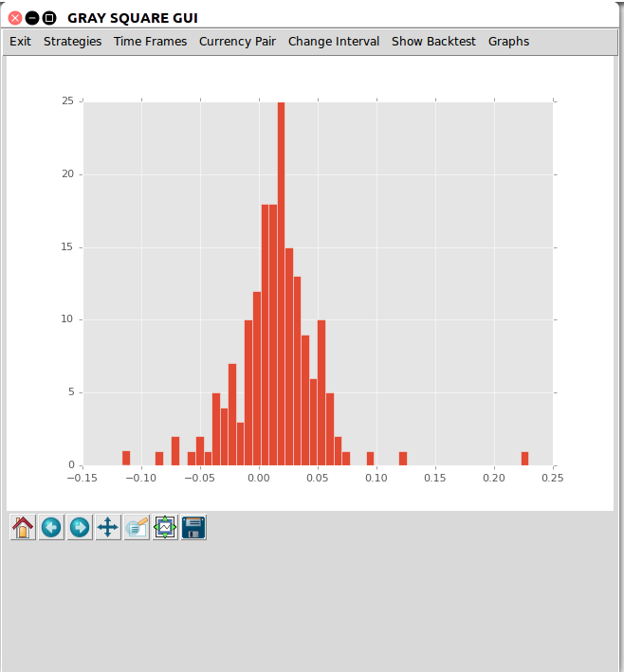Click the Home reset view icon

point(23,527)
